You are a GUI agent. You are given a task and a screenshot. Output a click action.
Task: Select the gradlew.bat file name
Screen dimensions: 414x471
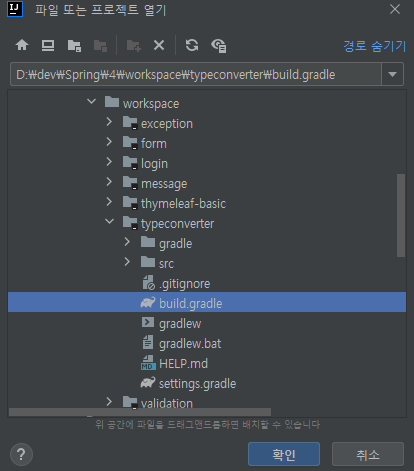tap(190, 343)
